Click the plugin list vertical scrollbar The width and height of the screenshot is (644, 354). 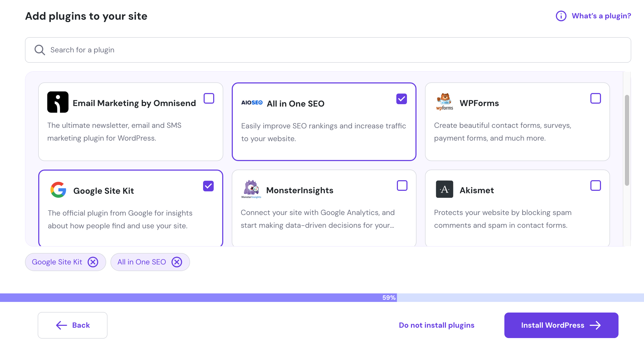pos(627,140)
